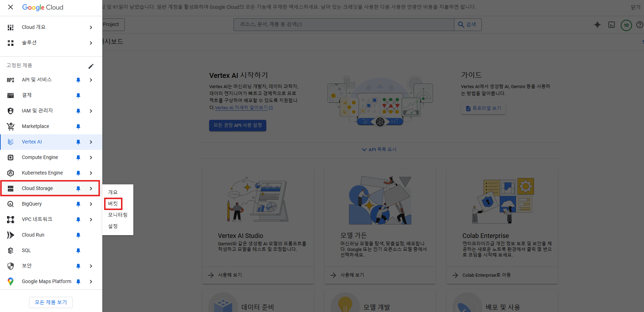This screenshot has width=644, height=312.
Task: Click 튜토리얼 보기 button
Action: [x=483, y=108]
